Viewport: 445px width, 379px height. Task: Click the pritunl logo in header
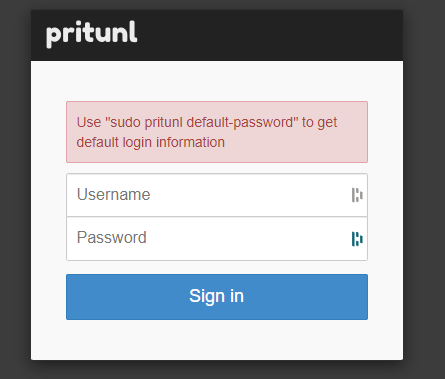(x=92, y=34)
